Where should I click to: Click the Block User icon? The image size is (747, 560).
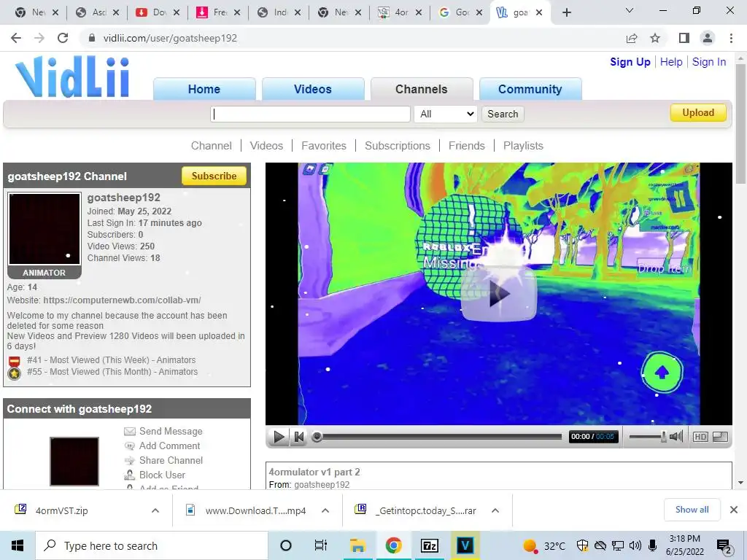click(x=130, y=475)
